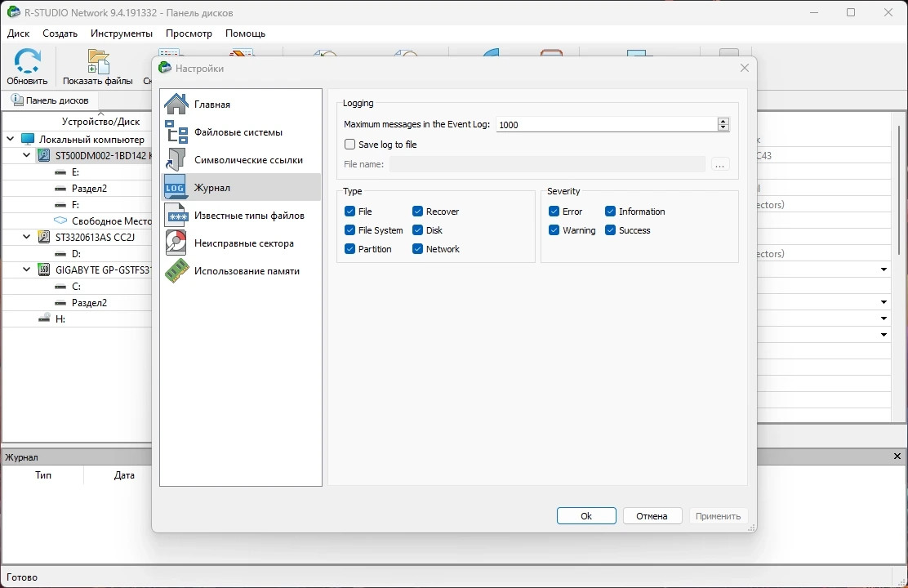Screen dimensions: 908x588
Task: Click the Обновить refresh icon
Action: pos(27,61)
